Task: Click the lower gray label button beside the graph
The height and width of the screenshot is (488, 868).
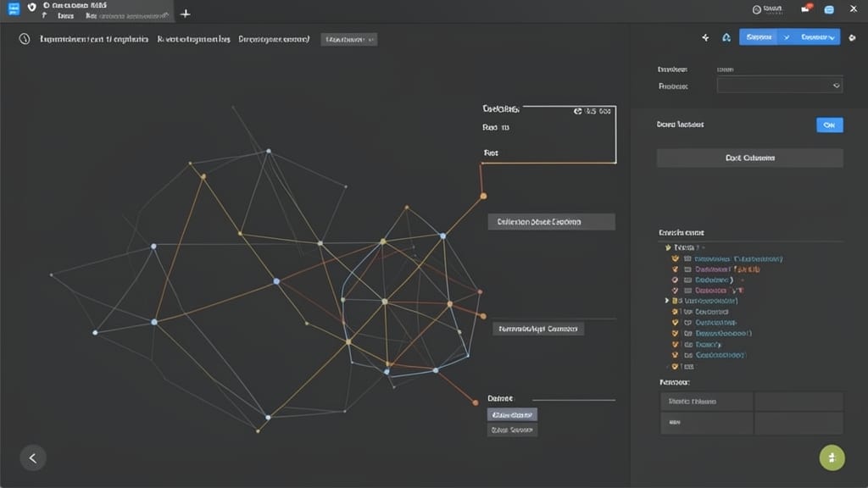Action: [x=538, y=329]
